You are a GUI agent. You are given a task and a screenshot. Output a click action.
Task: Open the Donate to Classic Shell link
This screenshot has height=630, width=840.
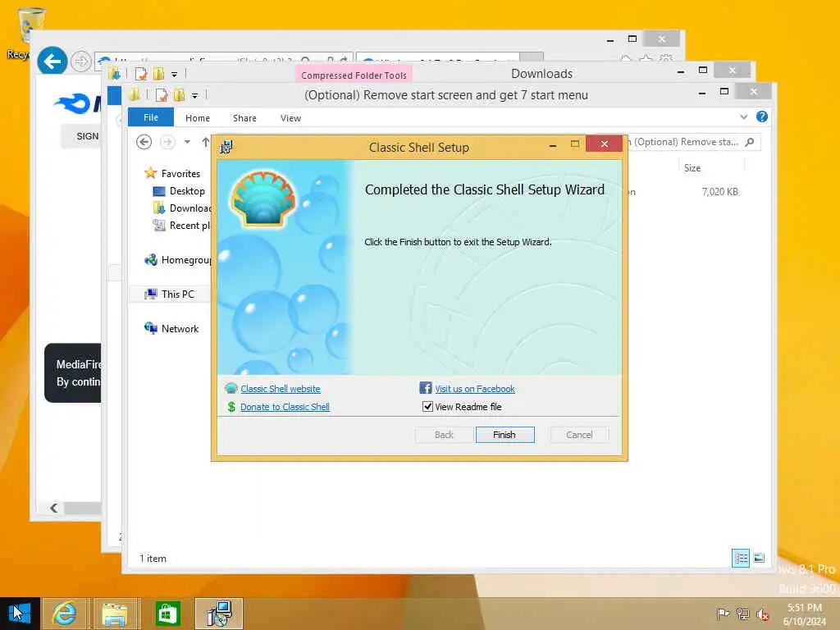click(x=285, y=407)
